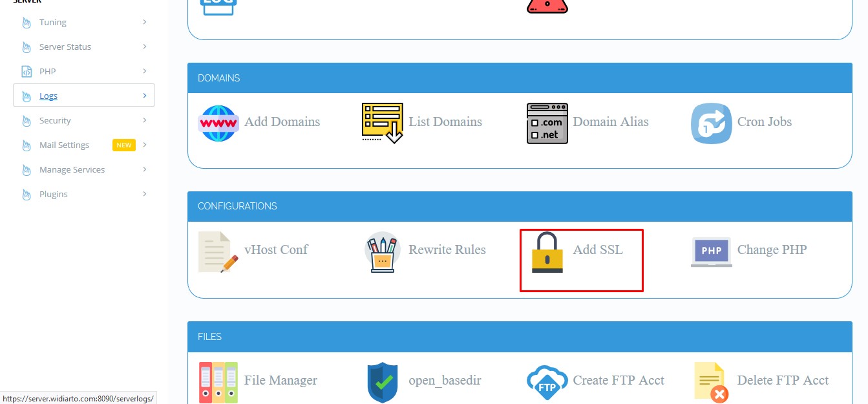The image size is (868, 404).
Task: Open the File Manager binders icon
Action: [x=218, y=381]
